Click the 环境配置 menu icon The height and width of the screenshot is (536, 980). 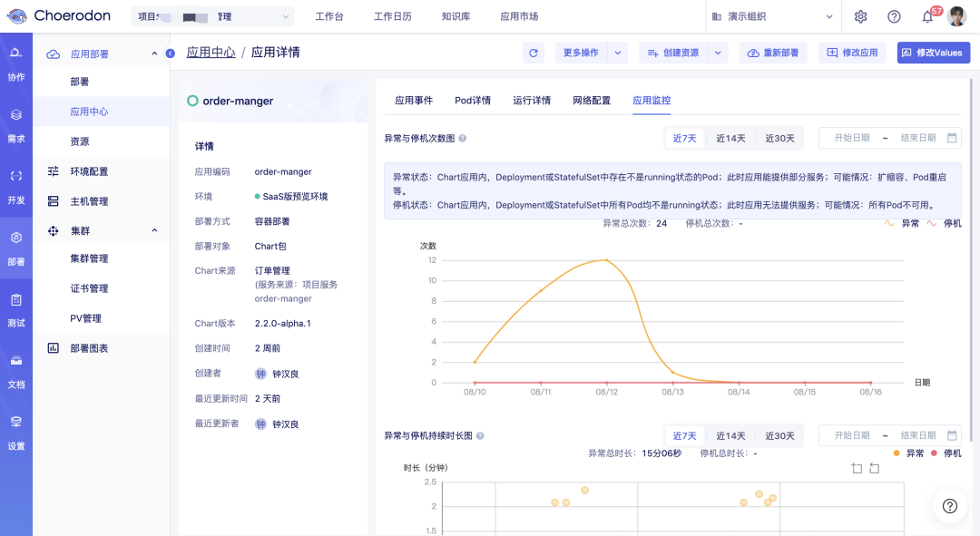(x=54, y=171)
